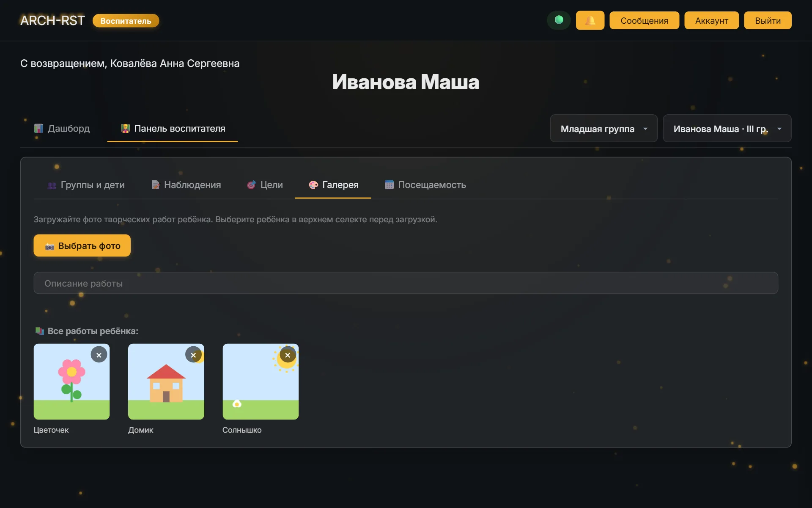
Task: Log out with the Выйти button
Action: coord(768,20)
